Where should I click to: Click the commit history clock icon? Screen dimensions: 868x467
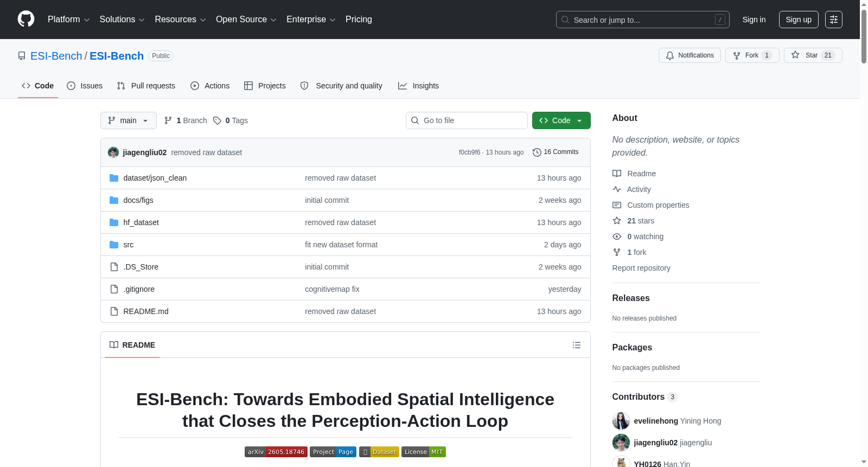click(537, 152)
